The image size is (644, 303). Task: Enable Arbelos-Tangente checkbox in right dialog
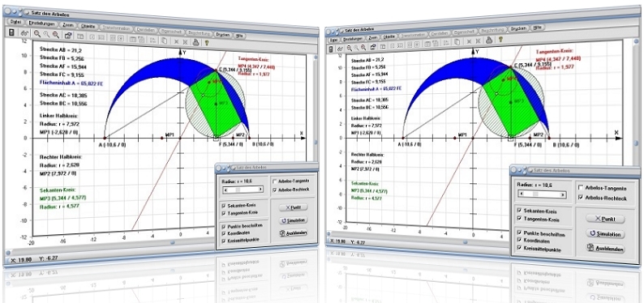pos(581,187)
